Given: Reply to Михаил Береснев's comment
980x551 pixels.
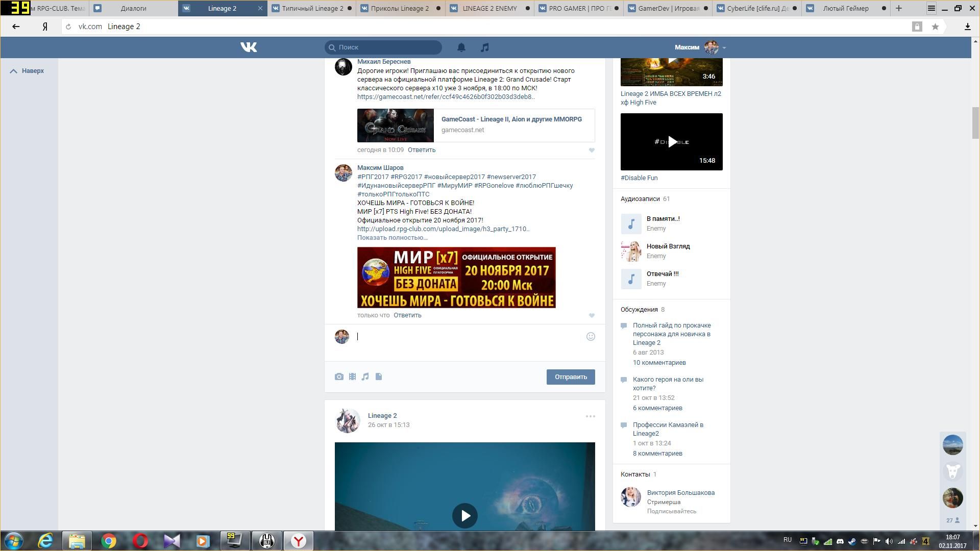Looking at the screenshot, I should point(421,150).
